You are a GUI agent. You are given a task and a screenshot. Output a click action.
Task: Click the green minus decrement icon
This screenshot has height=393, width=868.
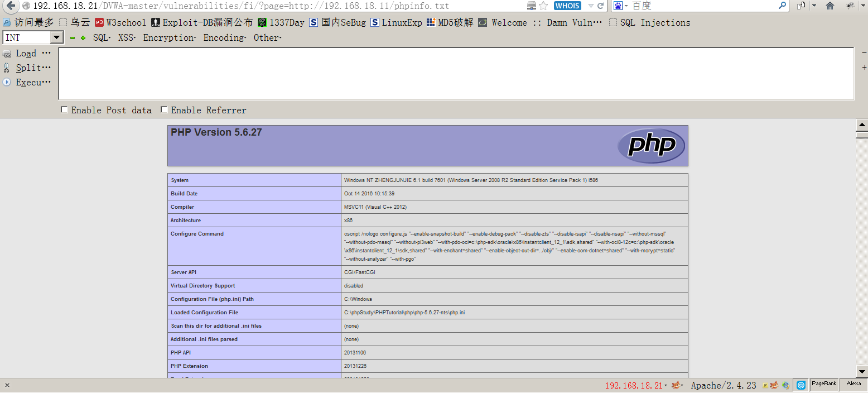click(x=73, y=38)
